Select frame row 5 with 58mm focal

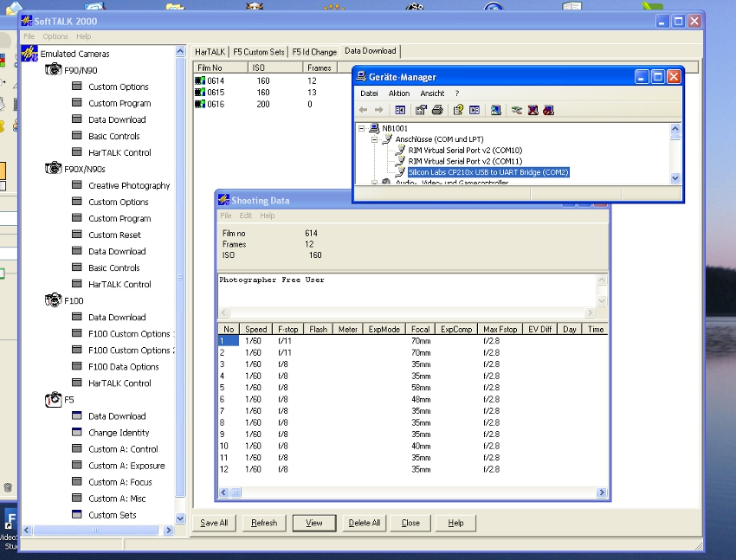pyautogui.click(x=412, y=388)
